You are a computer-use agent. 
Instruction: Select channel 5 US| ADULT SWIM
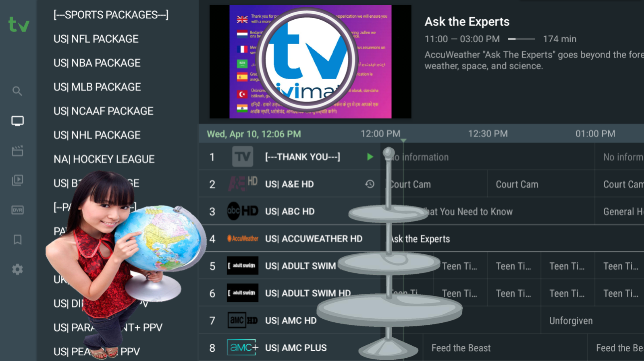289,266
